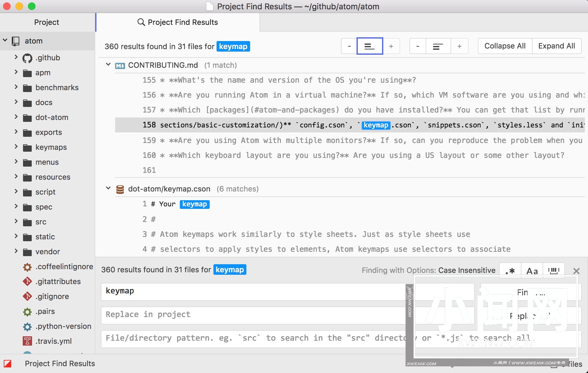Image resolution: width=588 pixels, height=373 pixels.
Task: Decrease leading context lines with first minus
Action: [349, 46]
